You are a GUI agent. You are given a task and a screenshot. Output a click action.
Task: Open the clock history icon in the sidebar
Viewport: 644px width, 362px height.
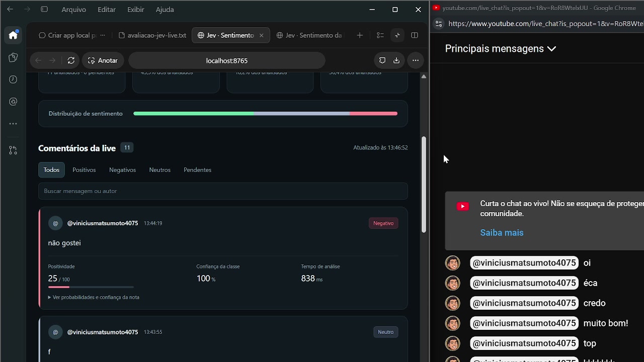(x=13, y=79)
